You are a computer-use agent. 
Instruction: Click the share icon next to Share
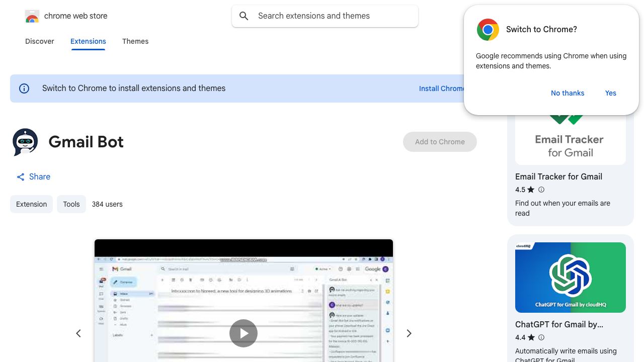(21, 177)
